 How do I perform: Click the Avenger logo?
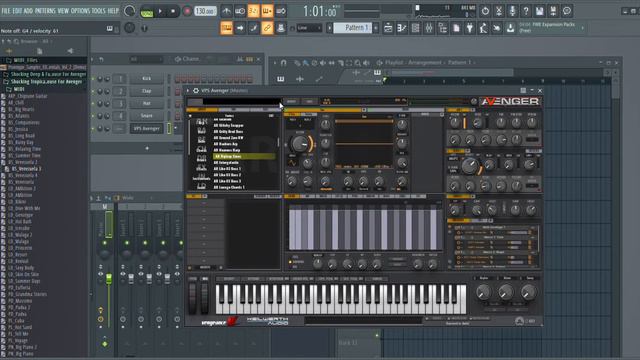coord(510,101)
